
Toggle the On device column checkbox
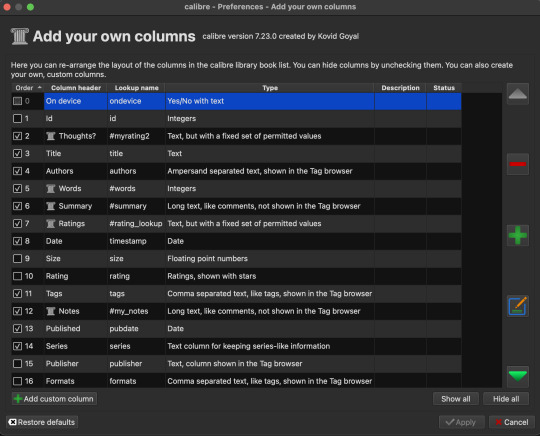click(17, 101)
